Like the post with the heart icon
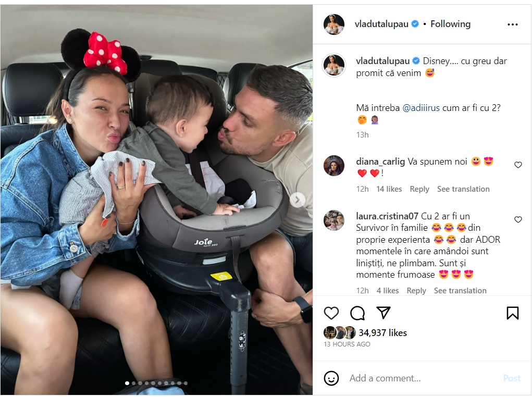This screenshot has width=532, height=397. coord(331,313)
